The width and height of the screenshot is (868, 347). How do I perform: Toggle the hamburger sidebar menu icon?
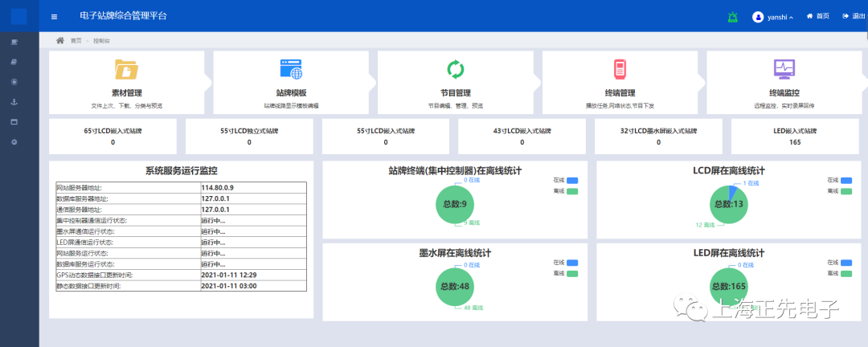coord(55,17)
